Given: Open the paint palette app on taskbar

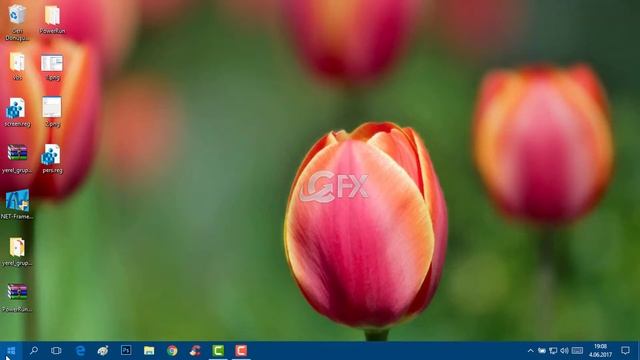Looking at the screenshot, I should [x=103, y=351].
